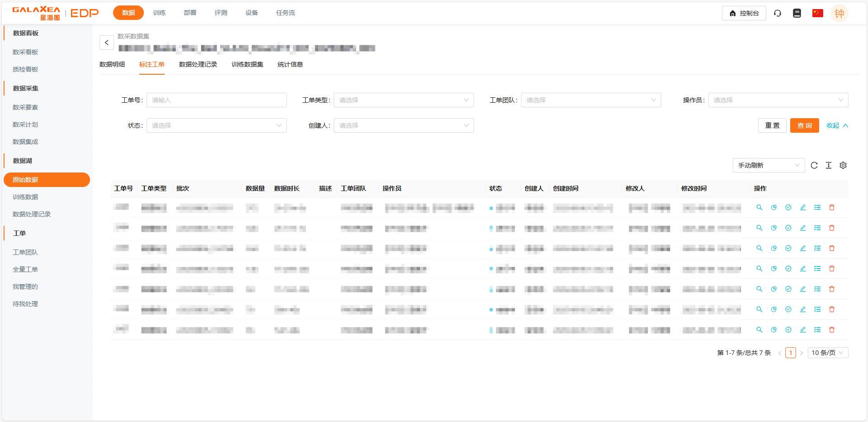Click the refresh icon above the table
This screenshot has width=868, height=422.
pos(814,165)
